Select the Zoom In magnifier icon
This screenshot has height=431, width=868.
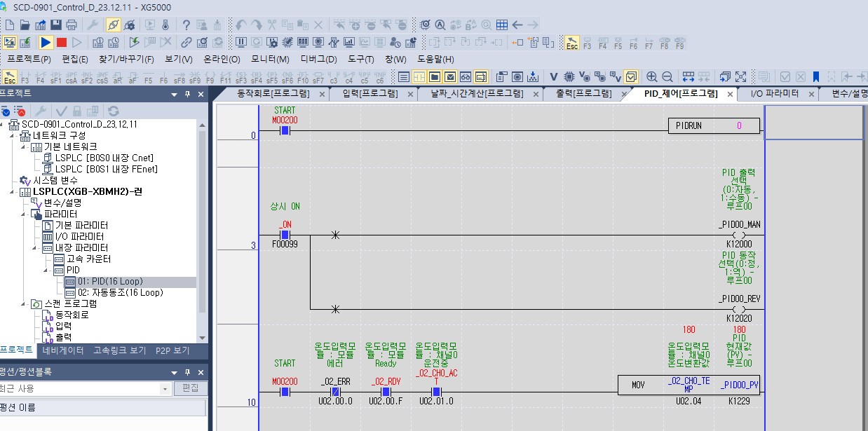tap(651, 76)
